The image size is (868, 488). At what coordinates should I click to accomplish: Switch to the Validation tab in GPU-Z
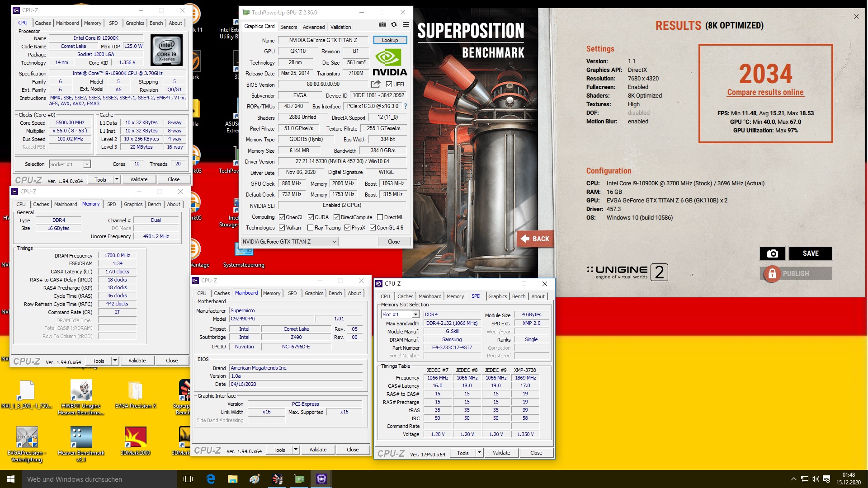point(340,27)
